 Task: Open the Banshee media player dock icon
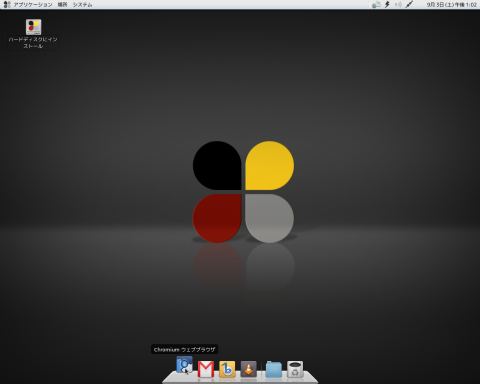pos(227,369)
